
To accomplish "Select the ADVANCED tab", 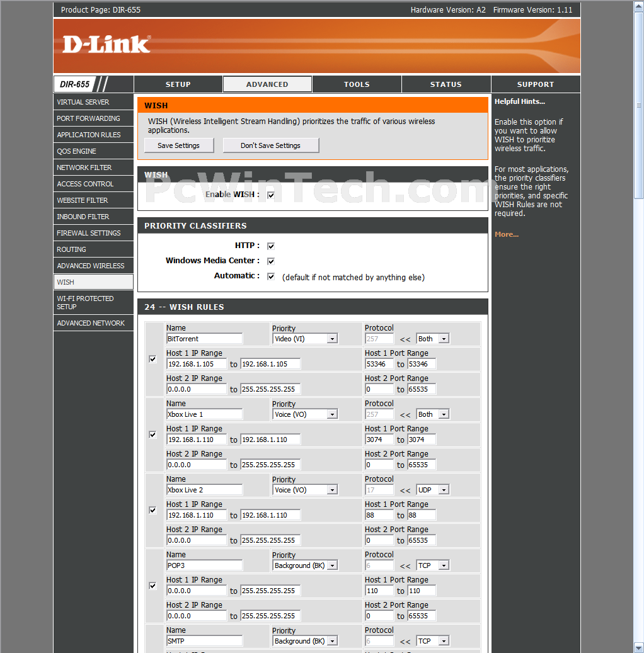I will pyautogui.click(x=267, y=84).
